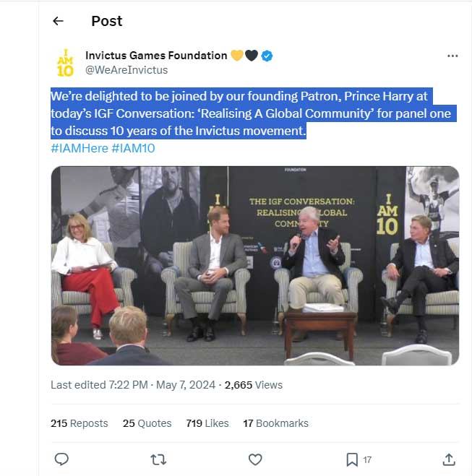Go back using the left arrow

tap(59, 21)
